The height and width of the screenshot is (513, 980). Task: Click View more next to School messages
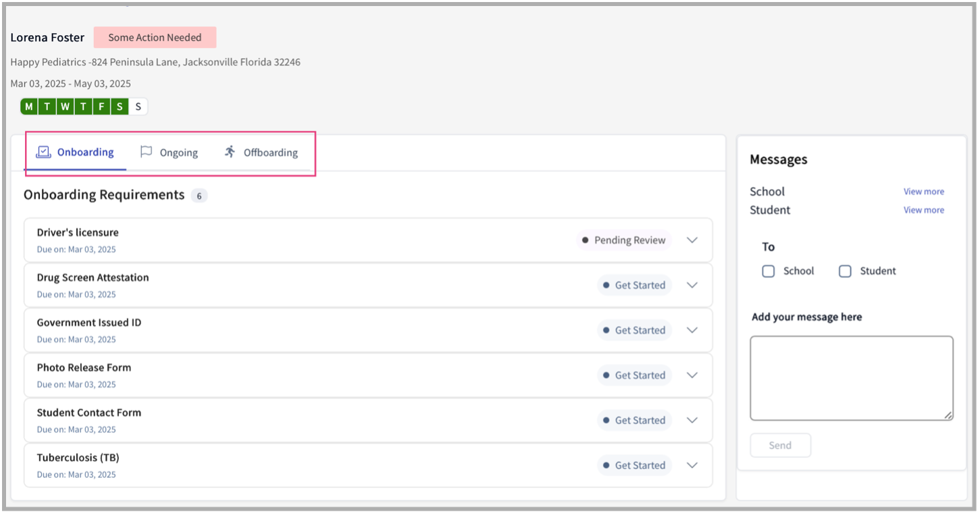pyautogui.click(x=923, y=191)
